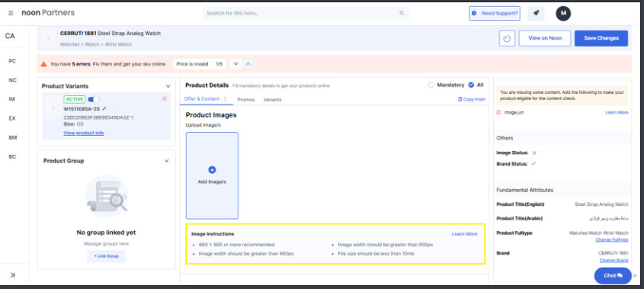Screen dimensions: 644x289
Task: Click the Save Changes button
Action: point(601,38)
